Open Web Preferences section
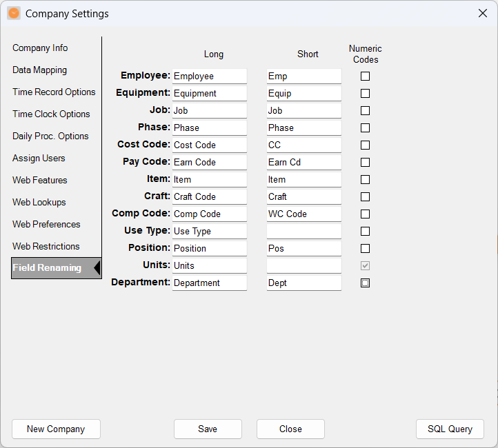498x448 pixels. coord(46,224)
